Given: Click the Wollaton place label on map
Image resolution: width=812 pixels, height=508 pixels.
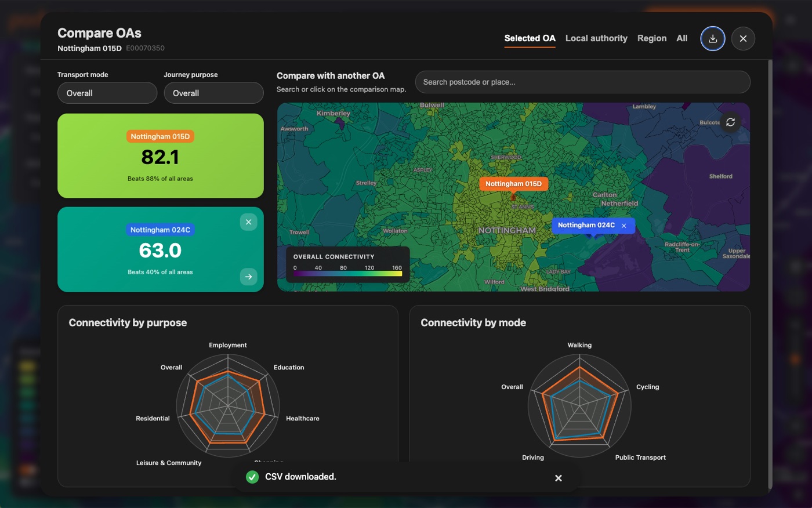Looking at the screenshot, I should point(396,231).
